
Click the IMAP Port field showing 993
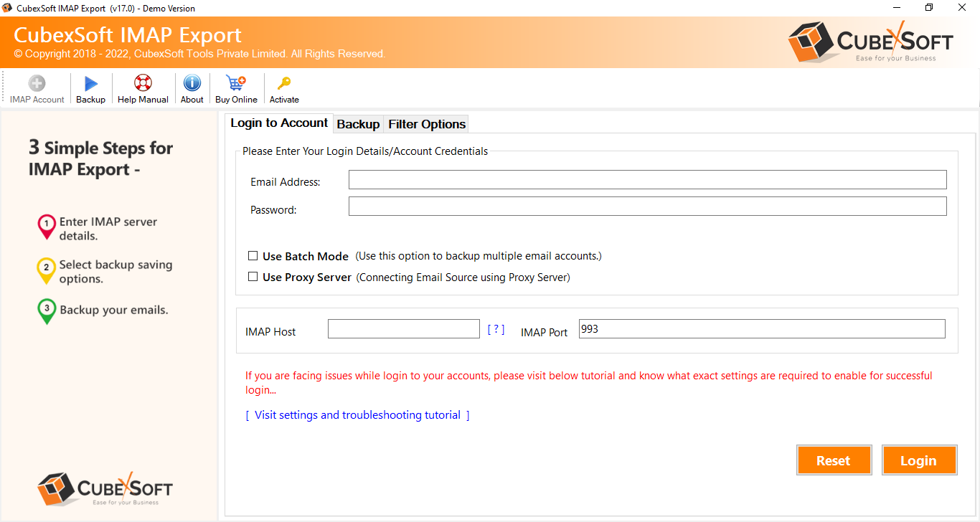click(761, 329)
